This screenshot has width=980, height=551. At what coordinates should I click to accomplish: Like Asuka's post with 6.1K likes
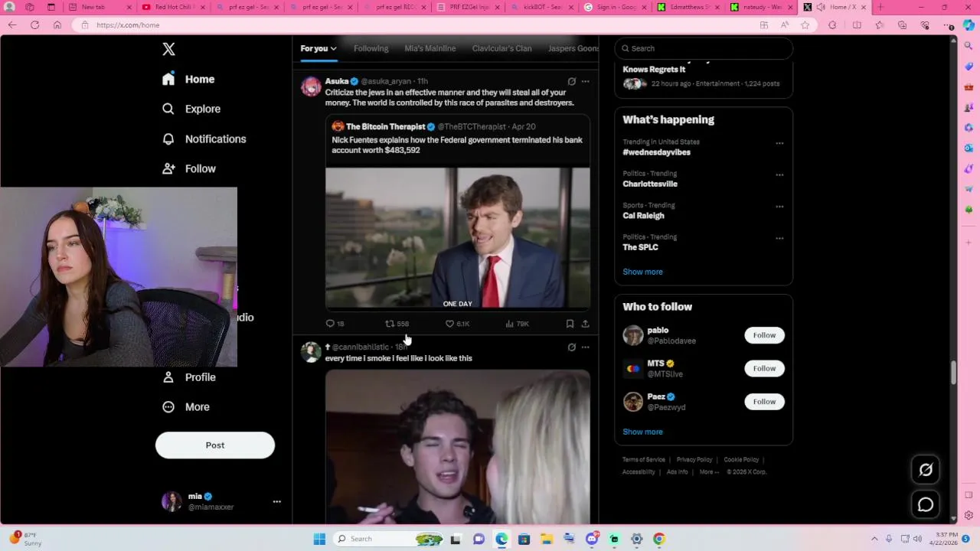pos(457,324)
